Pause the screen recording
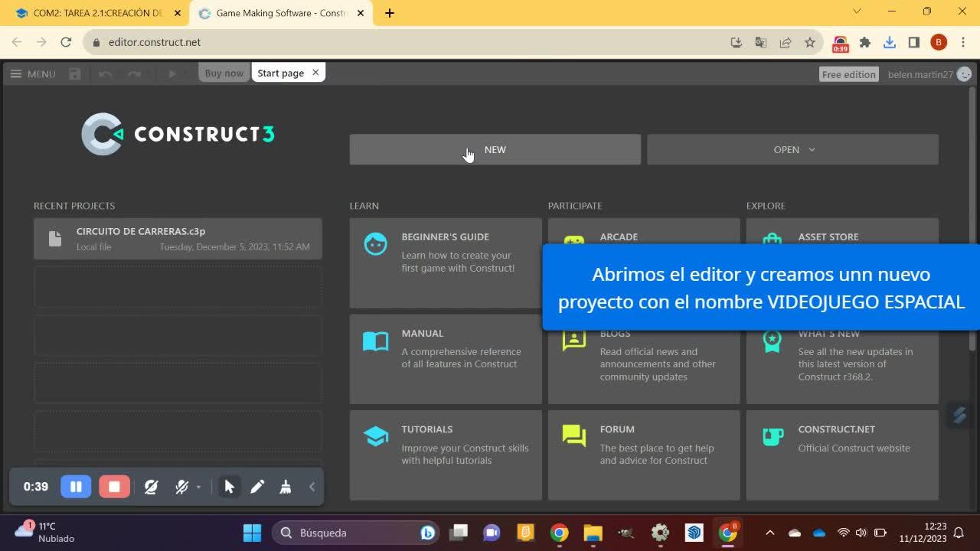 [x=76, y=487]
